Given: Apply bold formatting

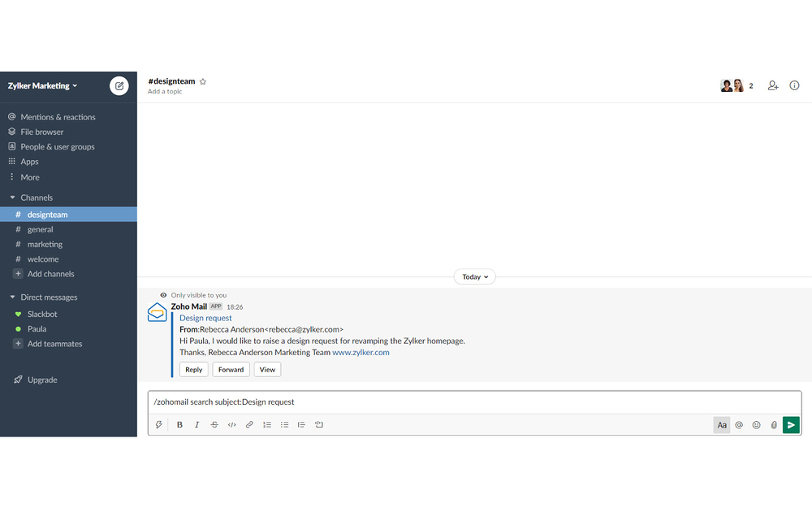Looking at the screenshot, I should [179, 424].
